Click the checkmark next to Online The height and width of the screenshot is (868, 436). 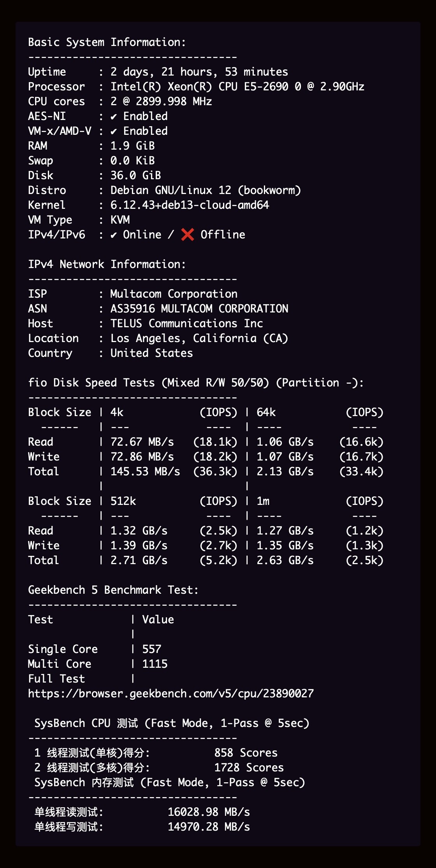(113, 235)
